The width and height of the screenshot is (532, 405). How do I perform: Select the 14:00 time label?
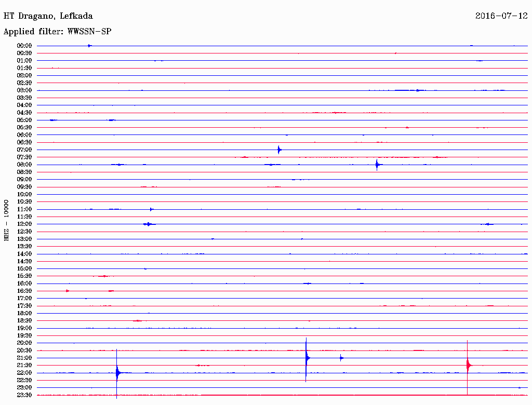point(24,254)
